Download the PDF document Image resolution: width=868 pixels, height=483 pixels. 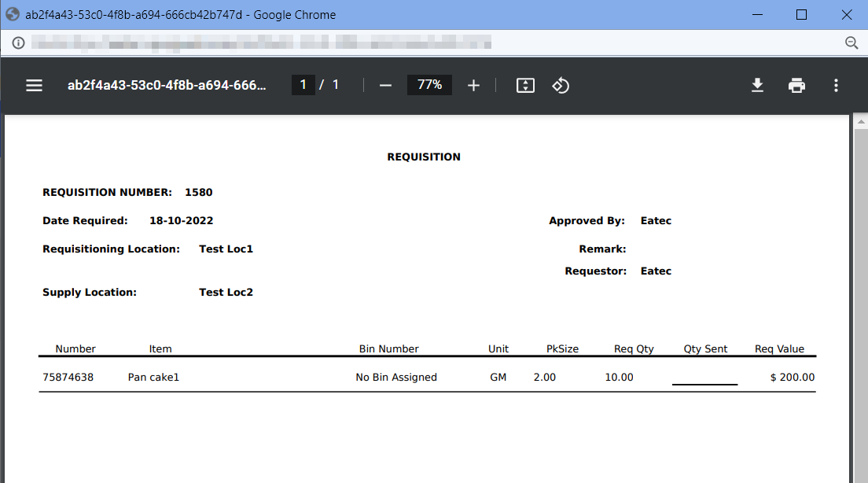pos(757,85)
